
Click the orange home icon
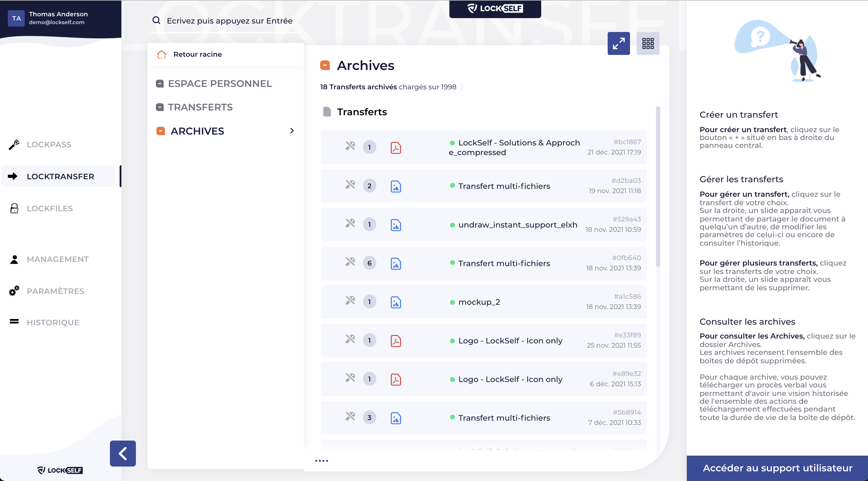(x=161, y=54)
